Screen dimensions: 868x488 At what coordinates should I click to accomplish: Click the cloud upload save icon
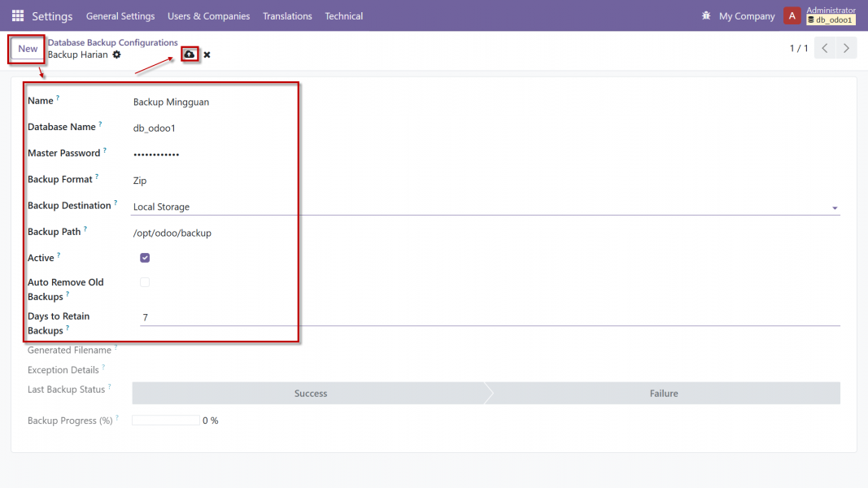[190, 54]
